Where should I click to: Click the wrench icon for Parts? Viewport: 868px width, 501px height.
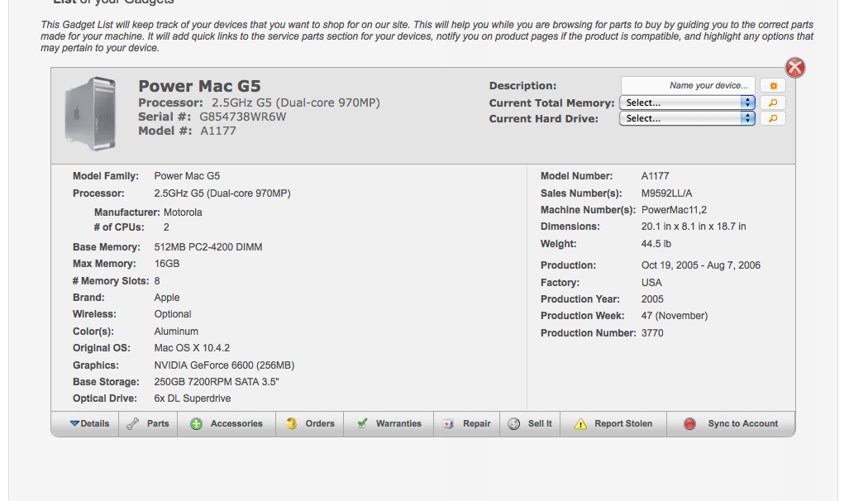point(133,423)
